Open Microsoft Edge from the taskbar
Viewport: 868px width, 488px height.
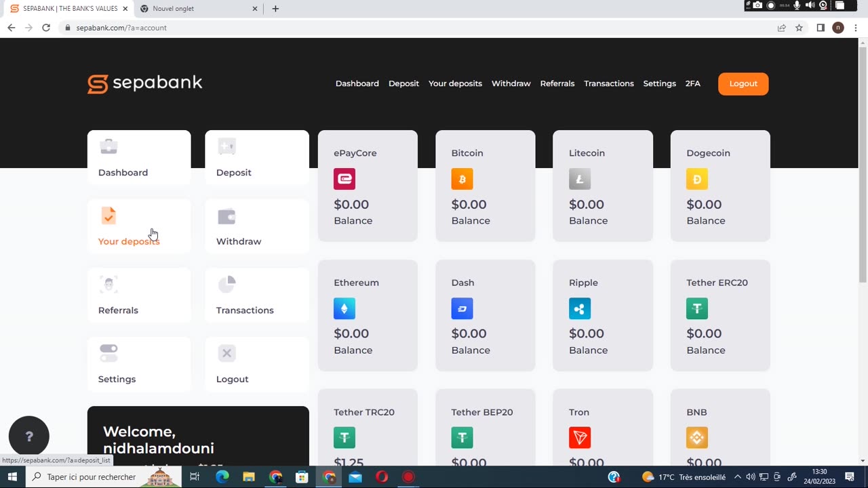pyautogui.click(x=222, y=476)
